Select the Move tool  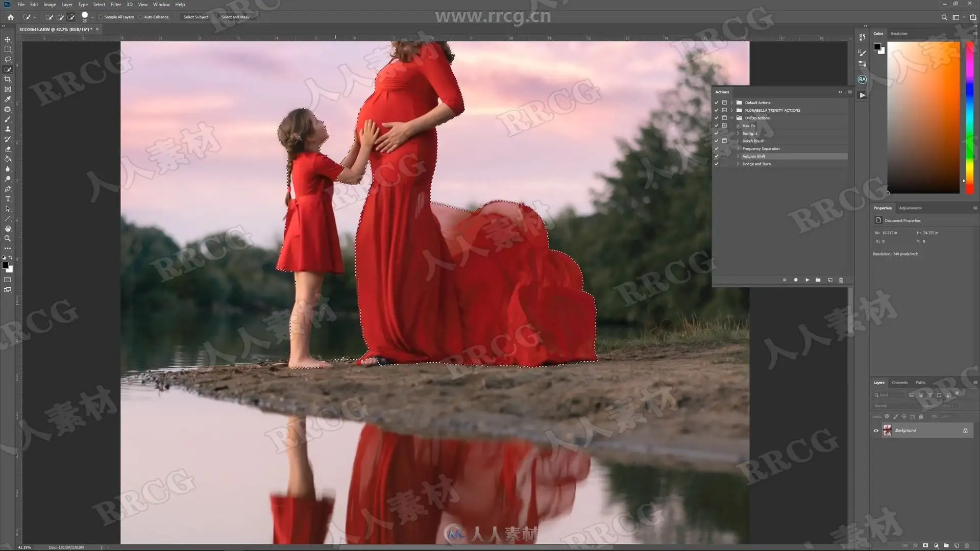[x=8, y=39]
